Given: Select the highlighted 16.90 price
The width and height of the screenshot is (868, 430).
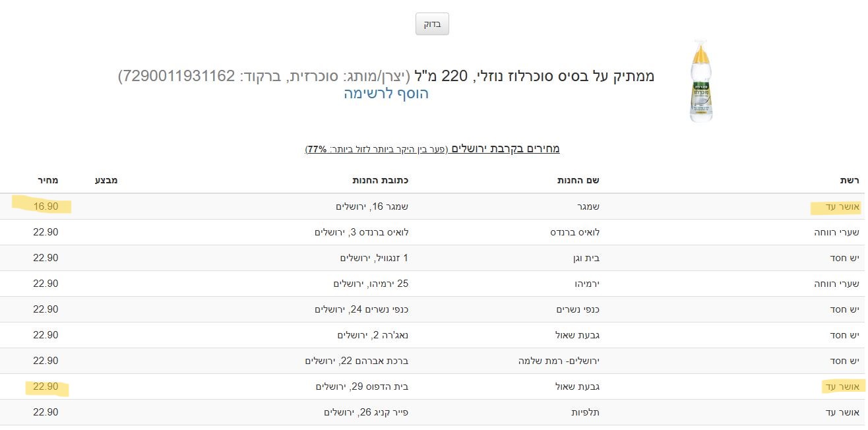Looking at the screenshot, I should [46, 206].
